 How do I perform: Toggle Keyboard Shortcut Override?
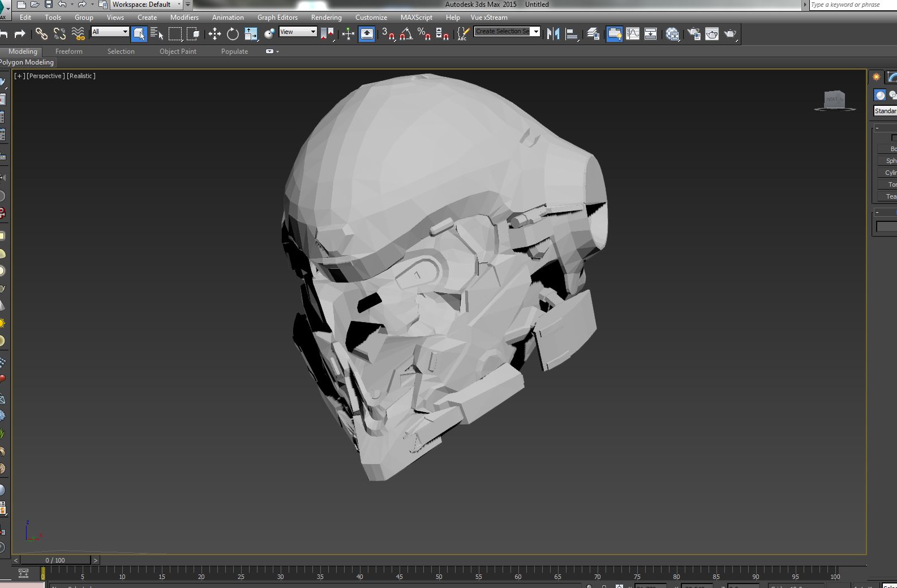point(367,34)
